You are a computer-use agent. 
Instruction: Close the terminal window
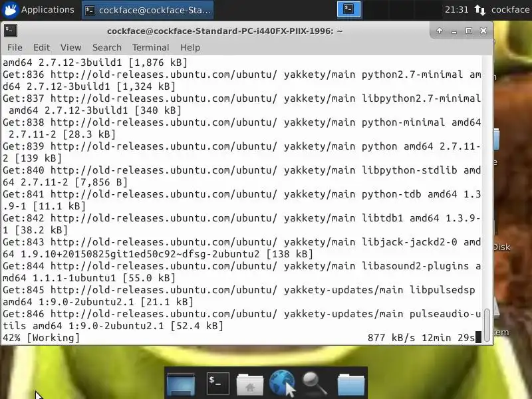click(483, 31)
